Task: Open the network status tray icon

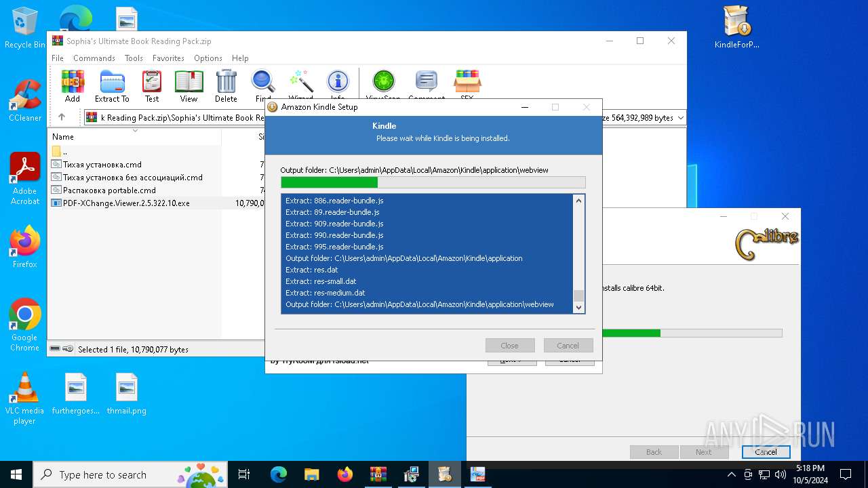Action: pyautogui.click(x=764, y=474)
